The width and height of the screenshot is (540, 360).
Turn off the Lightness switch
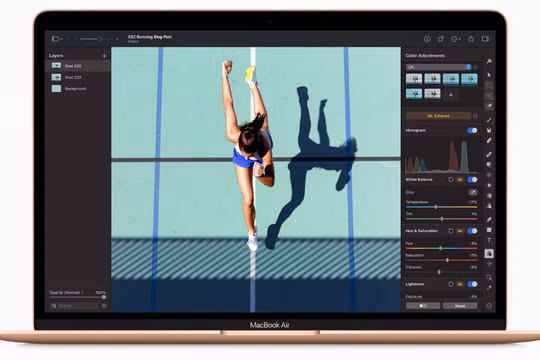pos(472,284)
